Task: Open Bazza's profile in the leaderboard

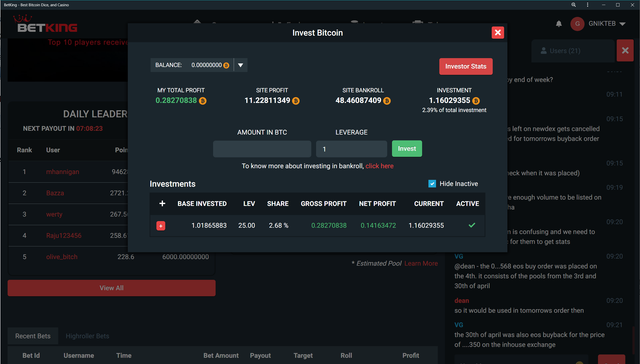Action: pyautogui.click(x=55, y=193)
